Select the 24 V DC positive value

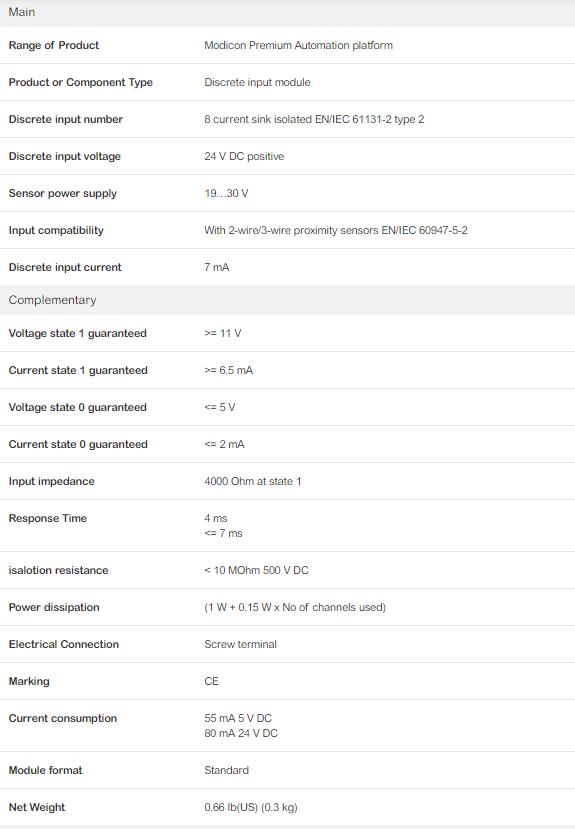click(244, 156)
